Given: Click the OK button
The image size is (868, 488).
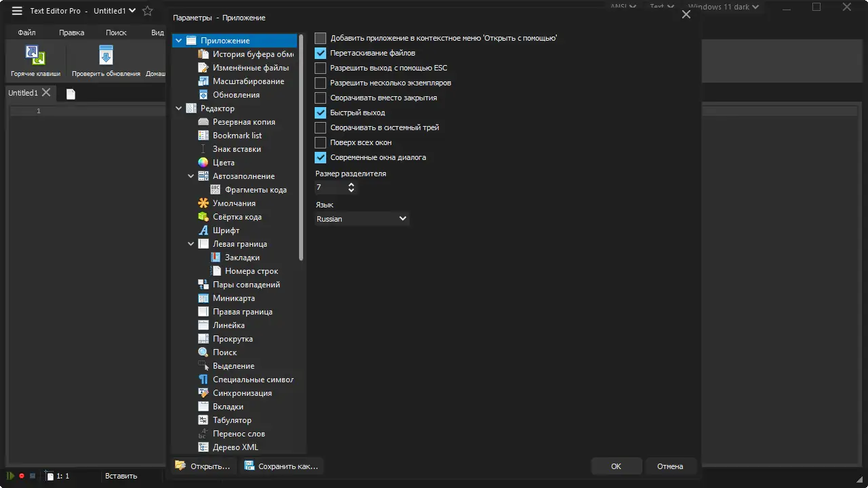Looking at the screenshot, I should (x=616, y=466).
